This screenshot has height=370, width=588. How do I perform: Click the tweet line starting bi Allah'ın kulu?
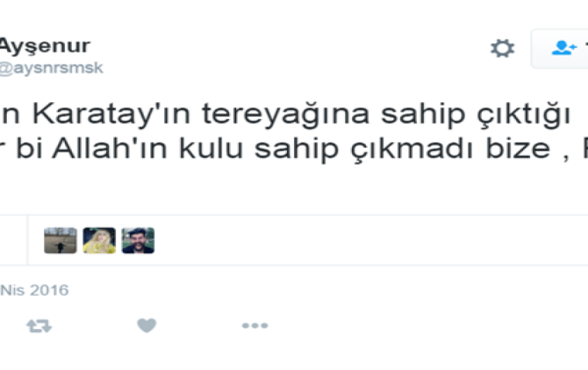(x=294, y=149)
